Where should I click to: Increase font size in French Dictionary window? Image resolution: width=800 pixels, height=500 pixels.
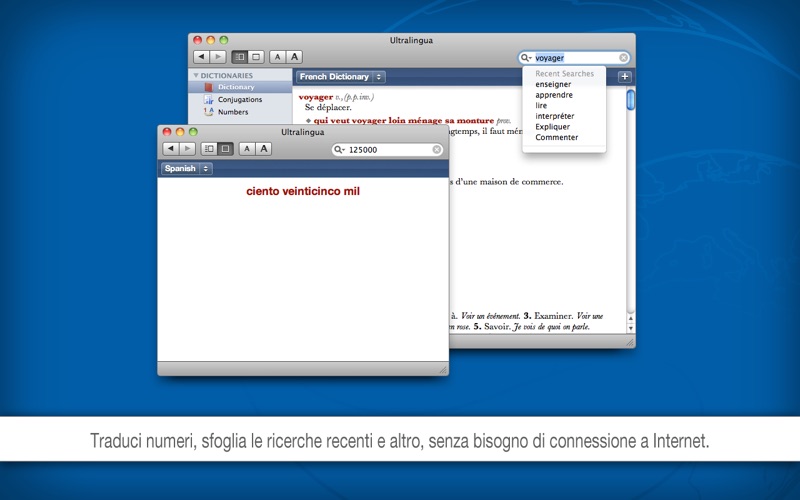pyautogui.click(x=294, y=57)
